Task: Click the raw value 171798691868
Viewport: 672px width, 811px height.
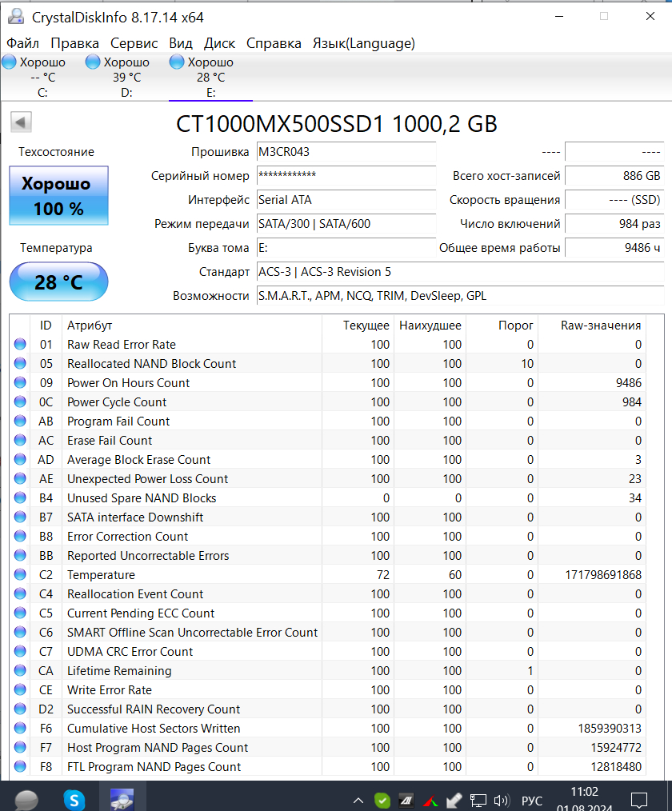Action: point(603,574)
